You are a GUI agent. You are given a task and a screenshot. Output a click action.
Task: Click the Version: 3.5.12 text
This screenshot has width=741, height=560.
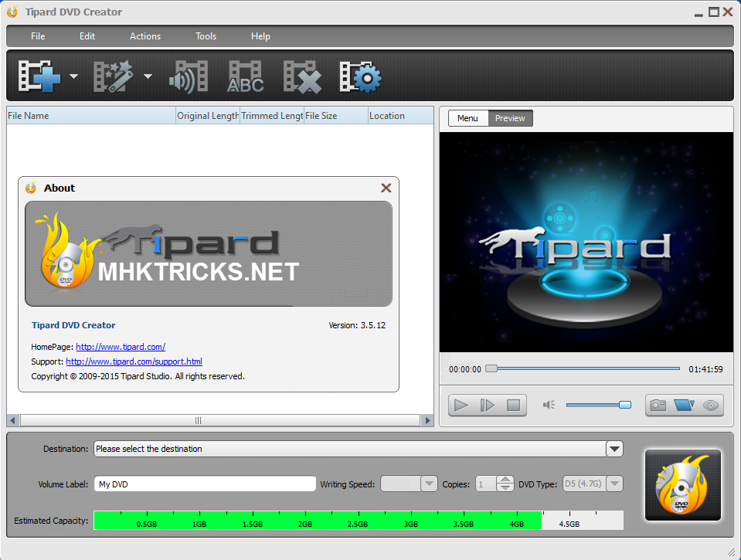click(357, 325)
